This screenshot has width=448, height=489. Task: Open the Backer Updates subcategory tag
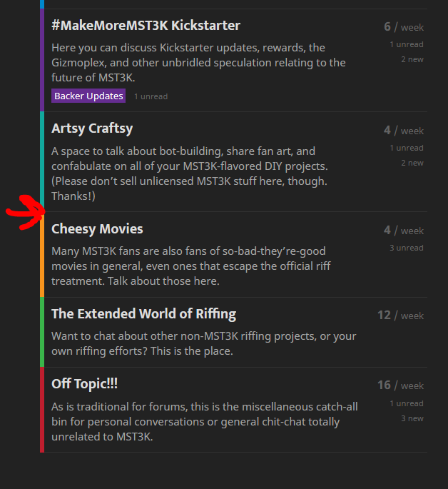(x=88, y=96)
